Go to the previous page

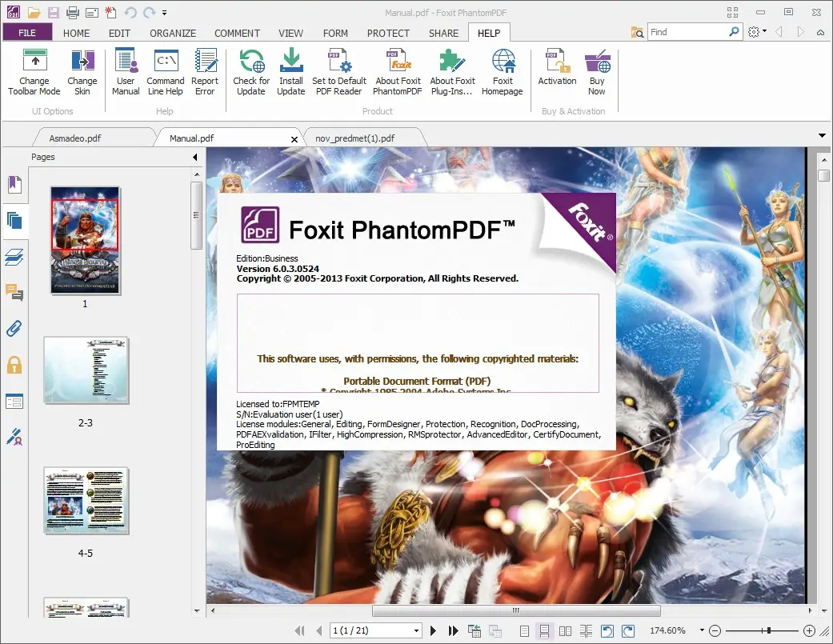(318, 630)
